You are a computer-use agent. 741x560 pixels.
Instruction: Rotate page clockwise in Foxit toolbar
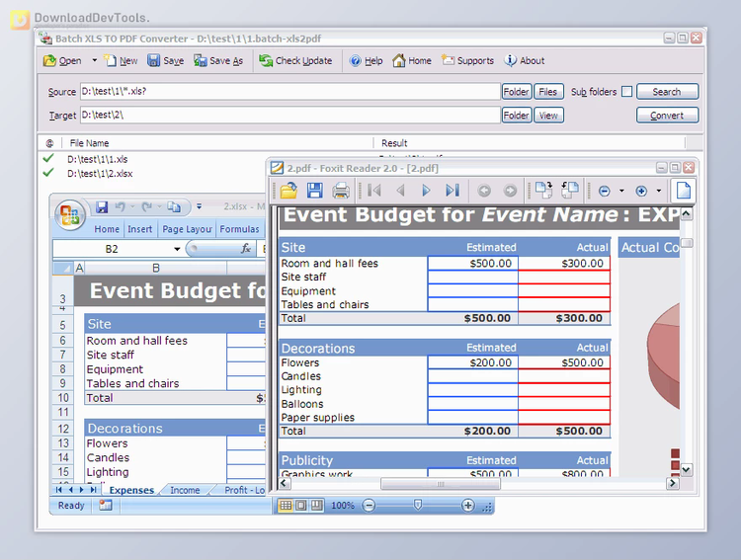coord(543,191)
